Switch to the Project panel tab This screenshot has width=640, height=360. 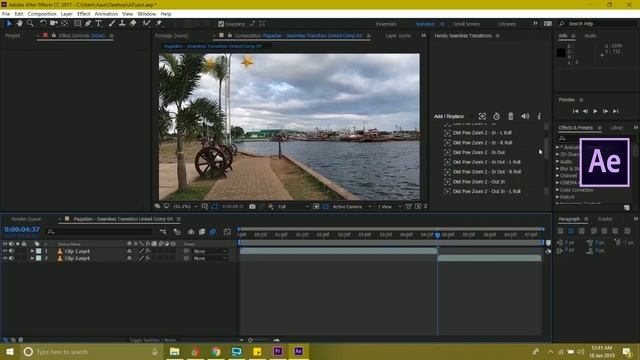13,36
